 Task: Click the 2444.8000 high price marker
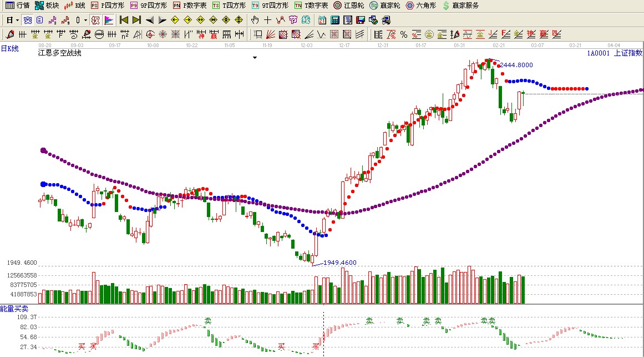(x=516, y=65)
